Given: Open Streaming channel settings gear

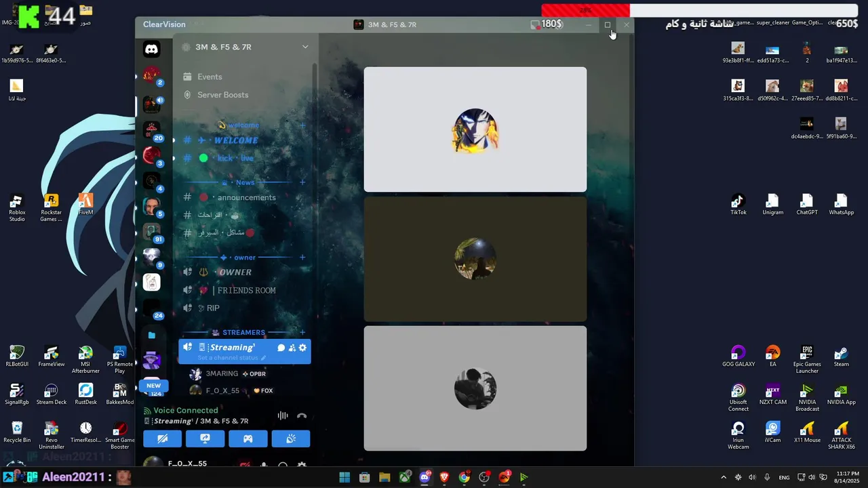Looking at the screenshot, I should (302, 348).
